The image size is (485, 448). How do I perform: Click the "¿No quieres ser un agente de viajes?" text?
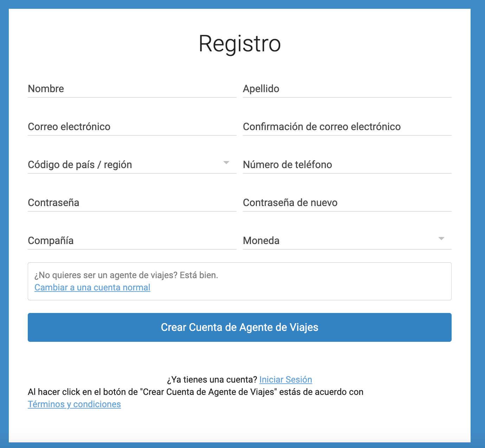click(x=106, y=275)
